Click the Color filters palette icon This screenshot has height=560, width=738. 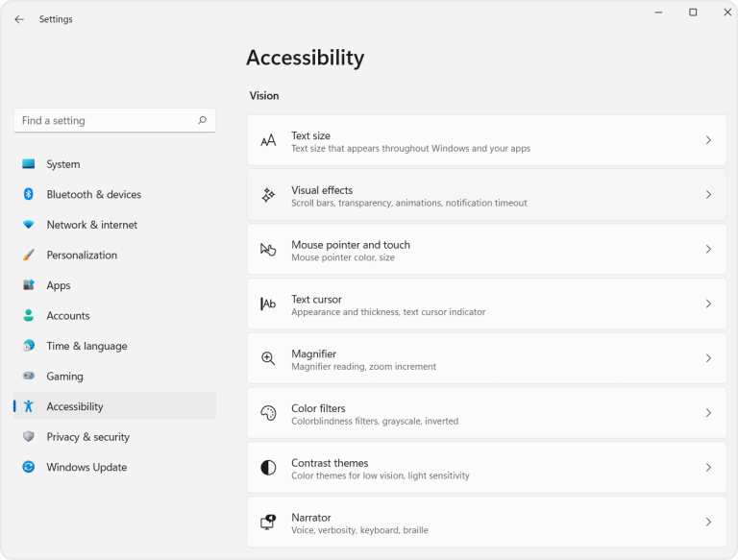click(x=268, y=413)
